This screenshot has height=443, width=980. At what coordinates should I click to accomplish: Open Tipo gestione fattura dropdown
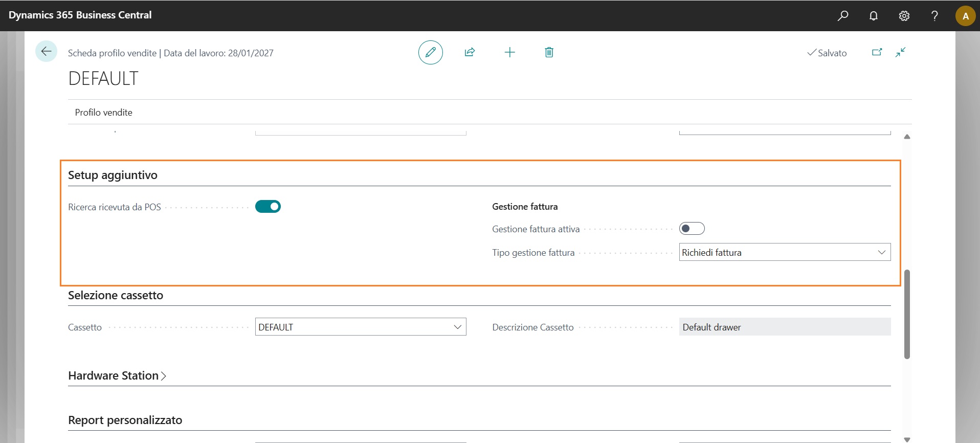785,252
